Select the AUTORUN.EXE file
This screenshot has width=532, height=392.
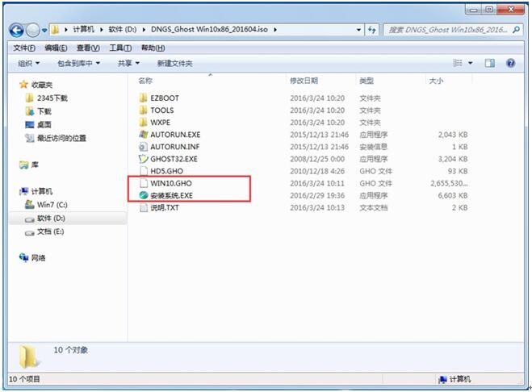click(x=174, y=135)
